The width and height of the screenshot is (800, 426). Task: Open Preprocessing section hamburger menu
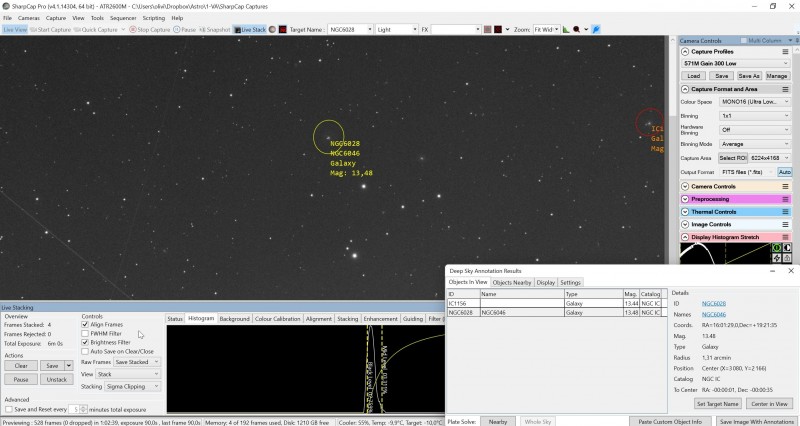point(785,199)
